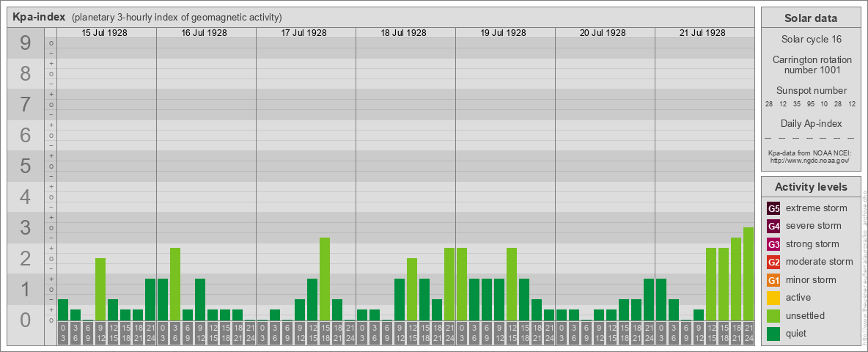868x352 pixels.
Task: Click the G4 severe storm badge
Action: pos(773,227)
